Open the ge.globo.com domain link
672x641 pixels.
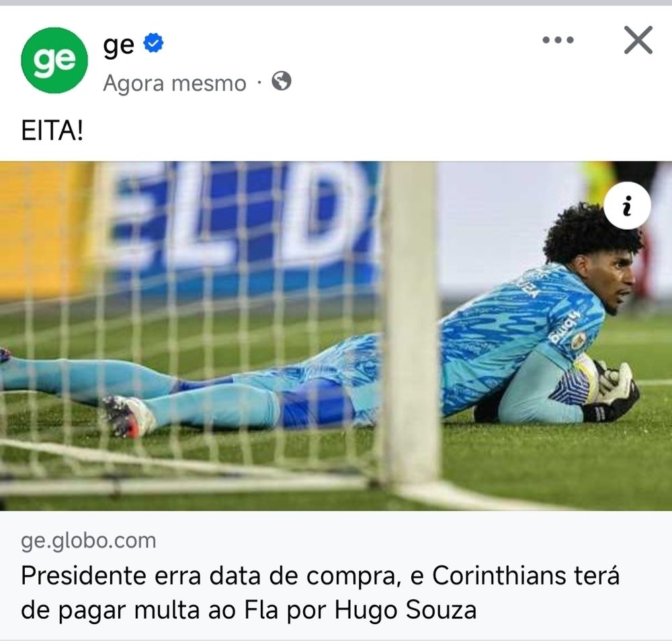(x=88, y=541)
